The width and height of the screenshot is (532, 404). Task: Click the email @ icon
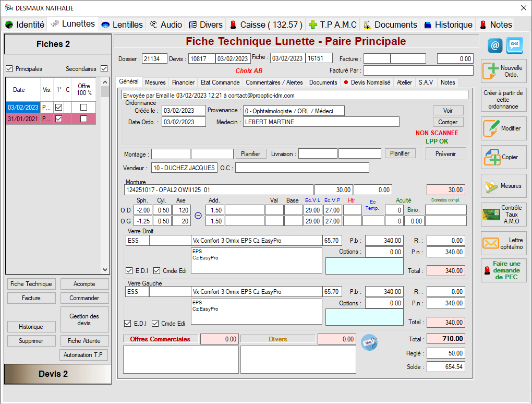click(x=495, y=45)
